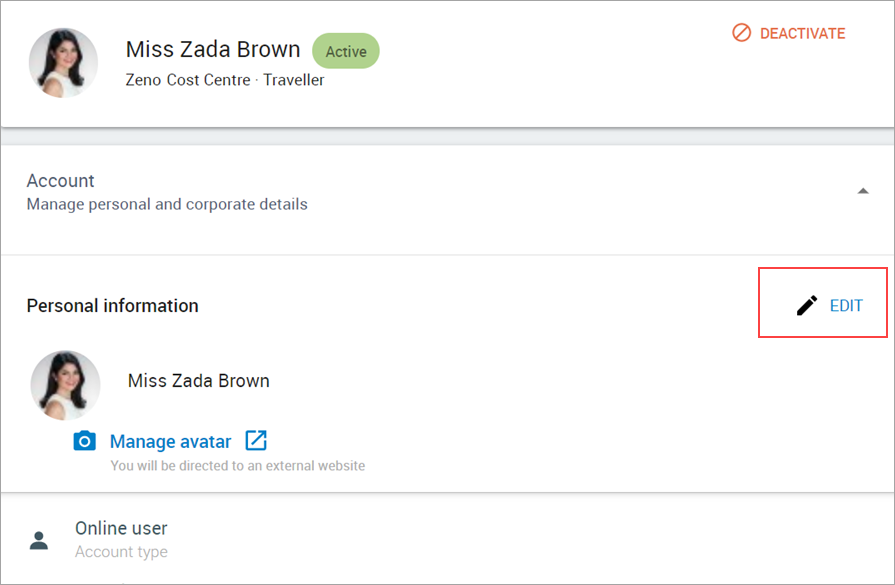Click the external website redirect notice text

(237, 466)
